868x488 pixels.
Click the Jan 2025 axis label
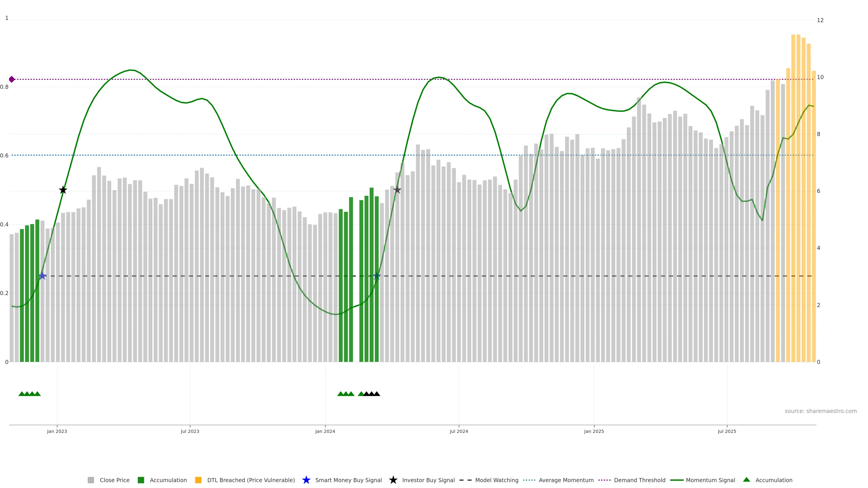click(x=594, y=431)
